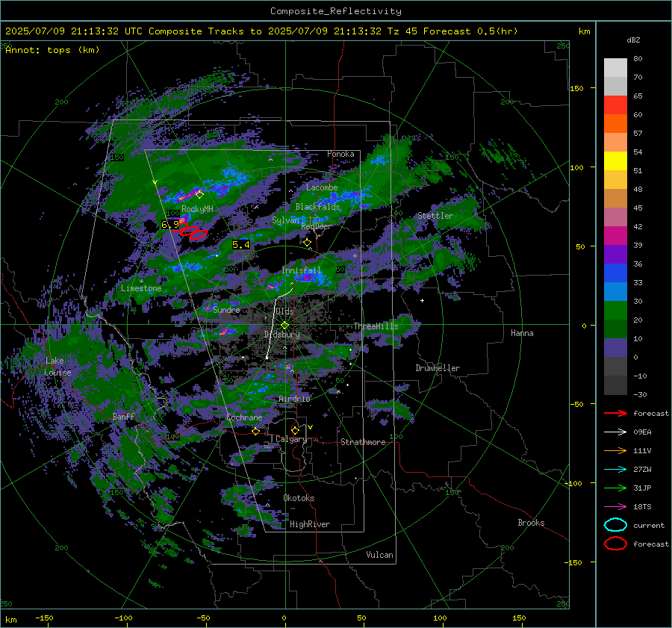Screen dimensions: 672x628
Task: Click the yellow diamond at radar center near Didsbury
Action: coord(284,326)
